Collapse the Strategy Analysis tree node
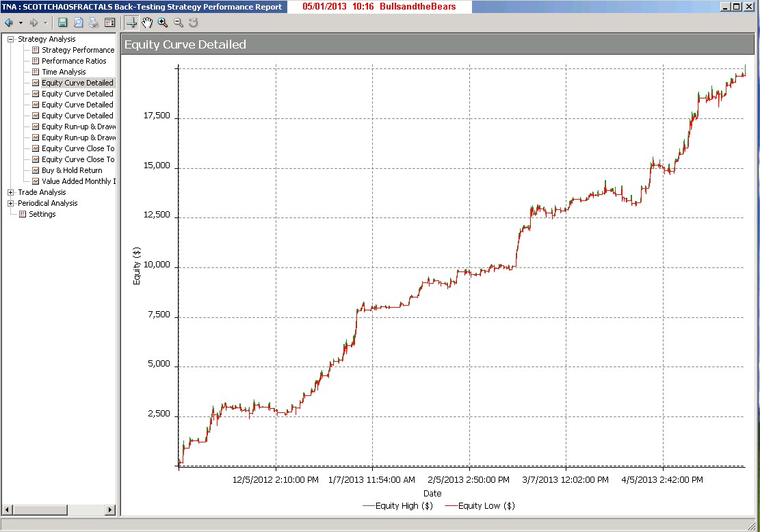760x532 pixels. [11, 39]
